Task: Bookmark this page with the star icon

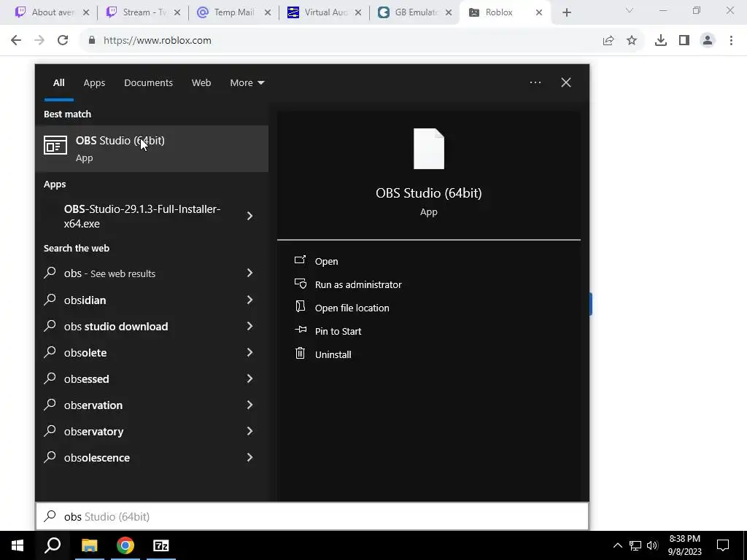Action: point(631,41)
